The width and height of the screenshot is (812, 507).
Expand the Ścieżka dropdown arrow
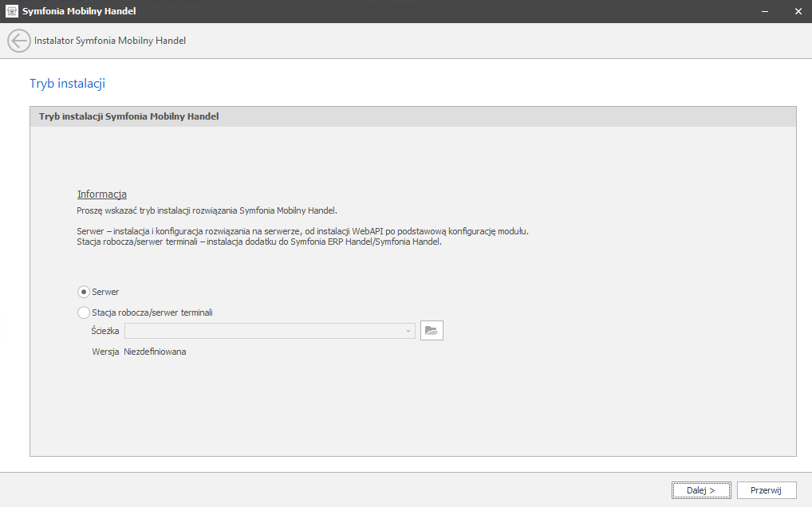(x=408, y=331)
